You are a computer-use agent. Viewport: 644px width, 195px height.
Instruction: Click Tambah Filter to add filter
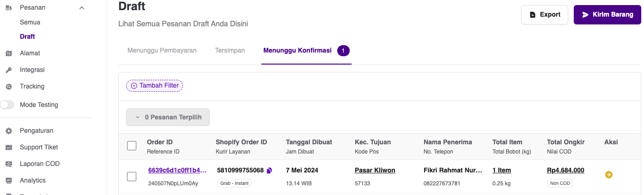click(x=155, y=86)
